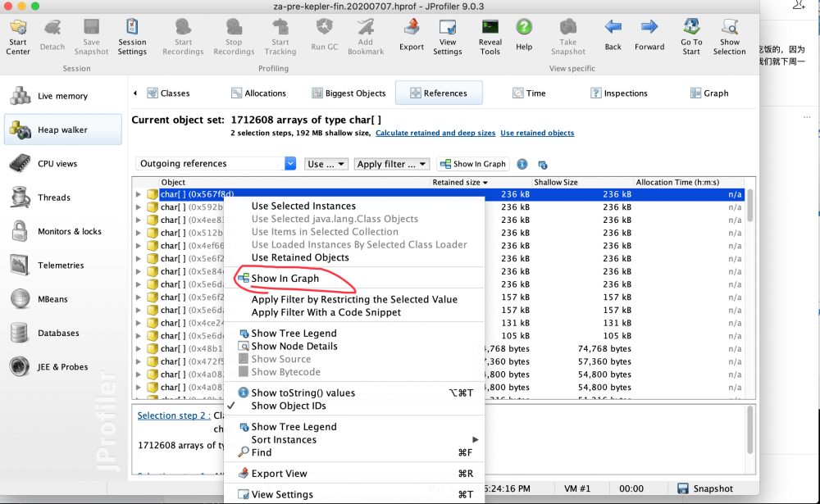This screenshot has width=820, height=504.
Task: Open JEE & Probes in sidebar
Action: tap(63, 367)
